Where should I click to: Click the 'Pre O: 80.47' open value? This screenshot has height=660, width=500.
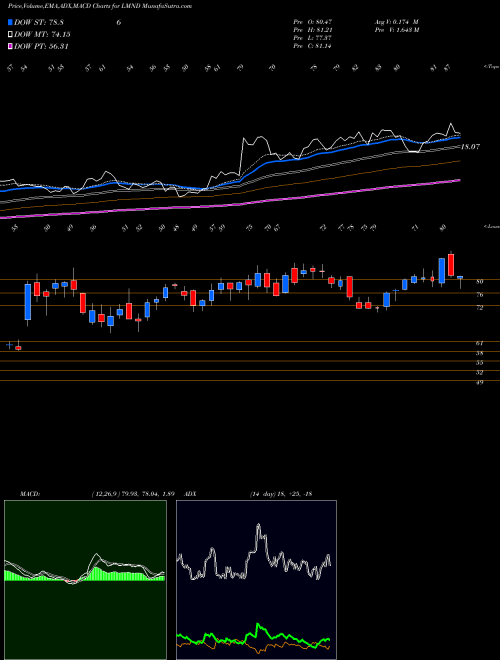312,22
